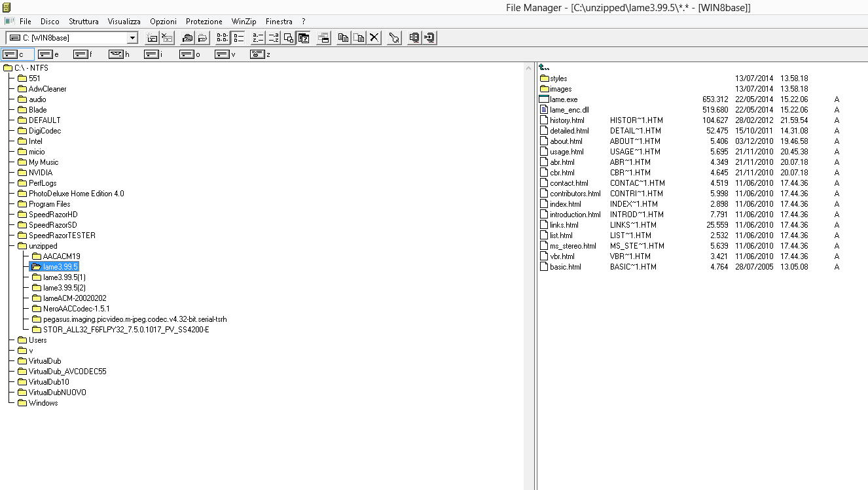The width and height of the screenshot is (868, 490).
Task: Sort files by type using the toolbar
Action: (x=273, y=38)
